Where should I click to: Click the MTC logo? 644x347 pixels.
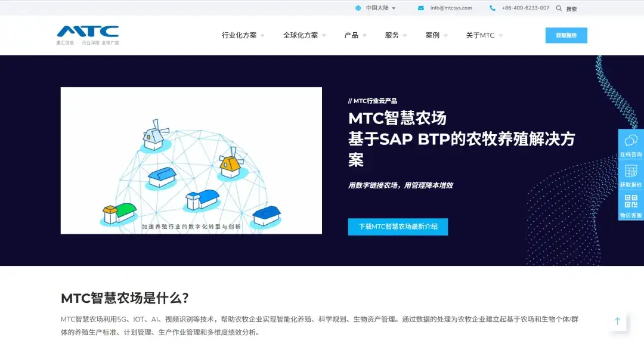(87, 34)
